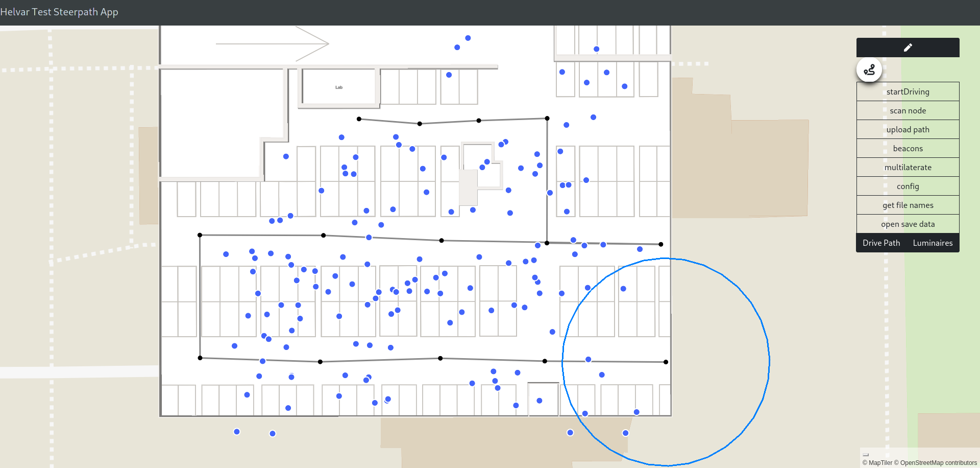Viewport: 980px width, 468px height.
Task: Click the multilaterate button
Action: (x=908, y=167)
